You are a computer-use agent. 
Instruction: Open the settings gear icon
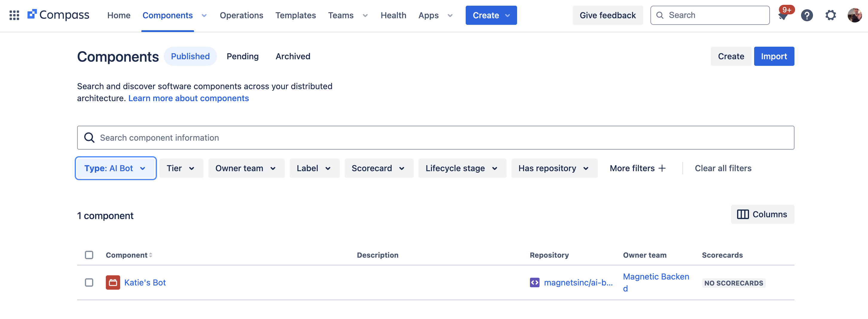click(830, 15)
